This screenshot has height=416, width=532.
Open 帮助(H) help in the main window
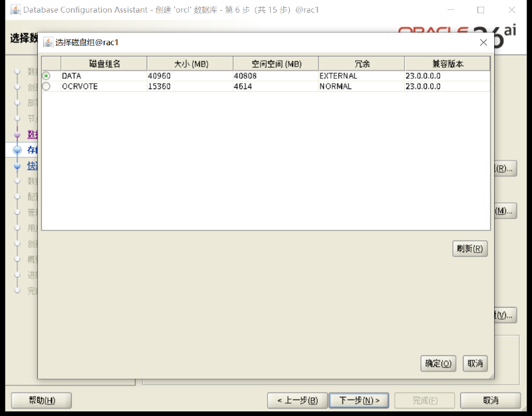tap(41, 401)
